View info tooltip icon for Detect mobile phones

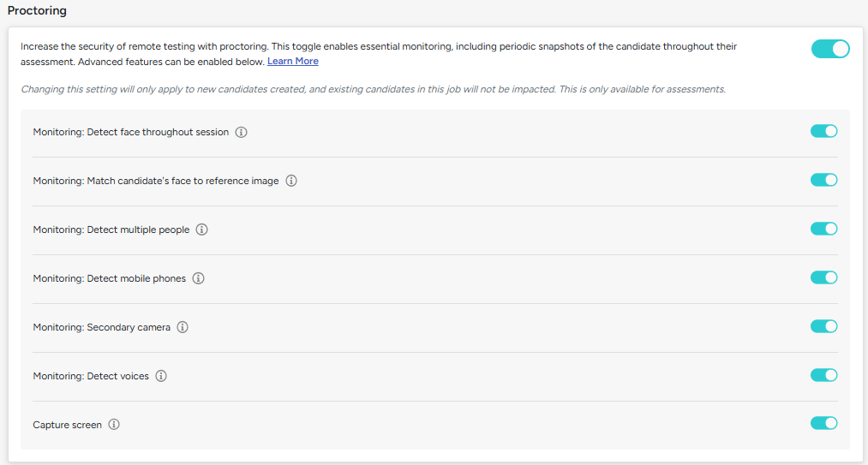click(x=198, y=278)
